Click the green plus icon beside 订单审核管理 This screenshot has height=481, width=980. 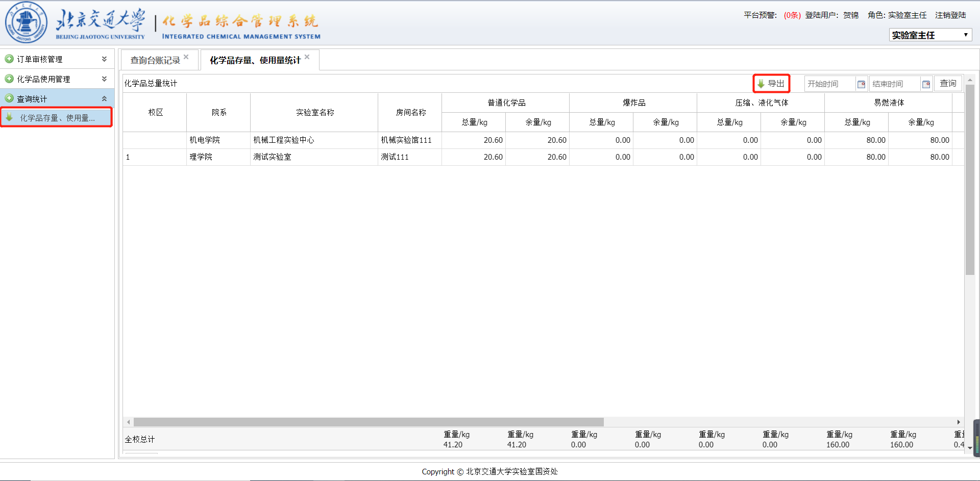(x=9, y=59)
